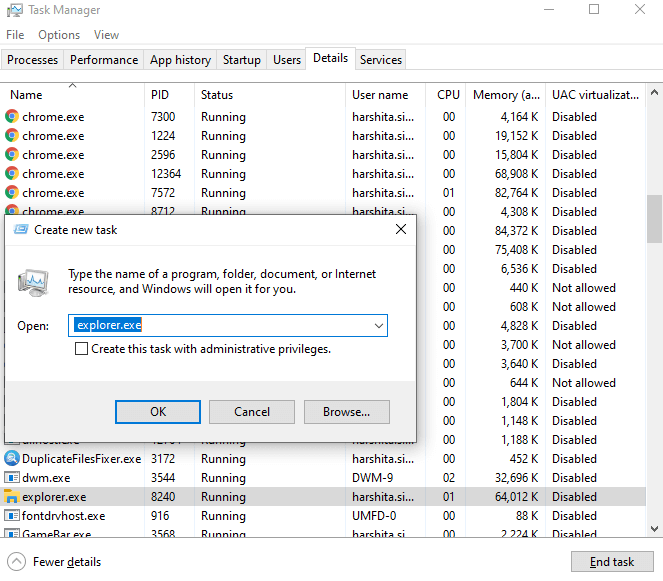
Task: Click the End task button
Action: (x=611, y=561)
